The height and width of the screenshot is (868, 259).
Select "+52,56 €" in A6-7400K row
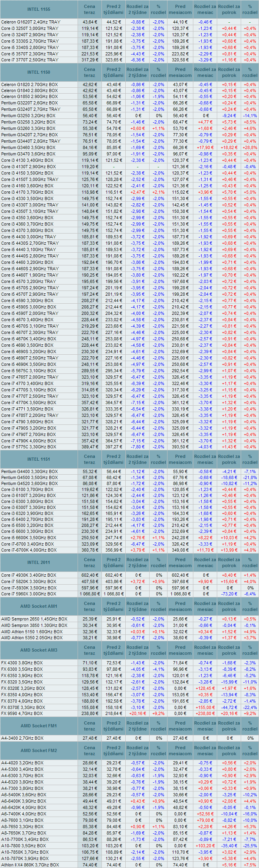(205, 814)
